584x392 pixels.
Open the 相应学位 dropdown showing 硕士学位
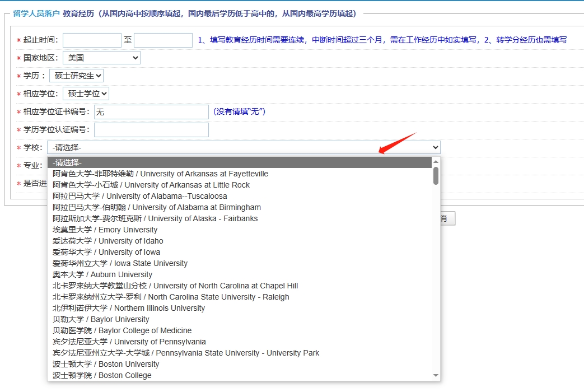pyautogui.click(x=86, y=93)
